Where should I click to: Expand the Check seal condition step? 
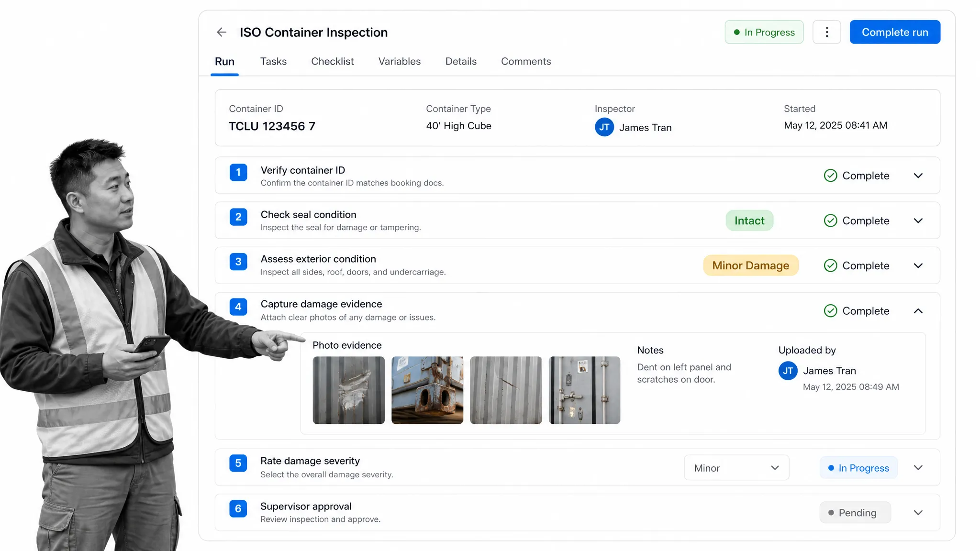coord(918,220)
